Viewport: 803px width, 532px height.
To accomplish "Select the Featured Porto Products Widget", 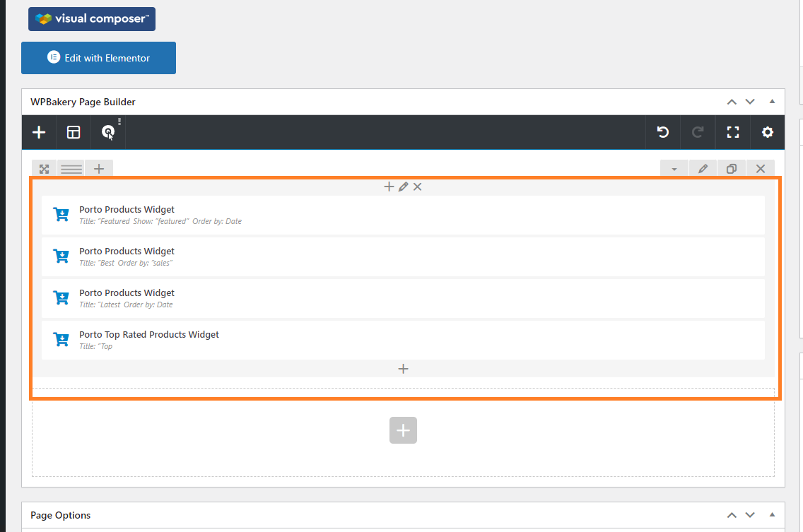I will (x=403, y=215).
